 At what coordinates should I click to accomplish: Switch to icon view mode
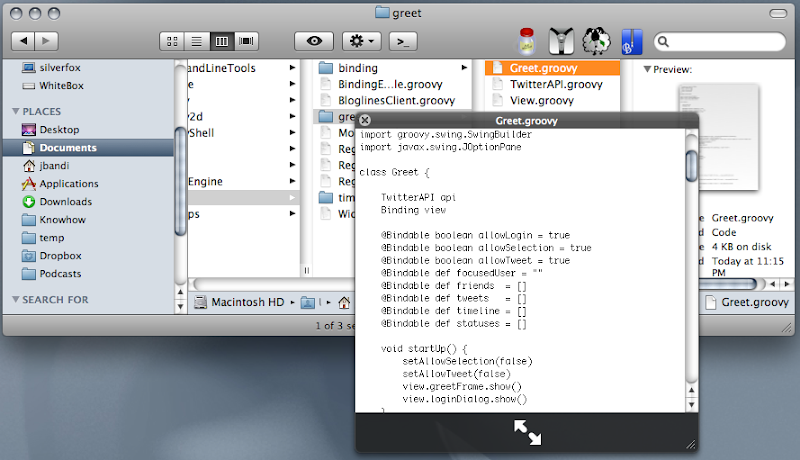[173, 41]
